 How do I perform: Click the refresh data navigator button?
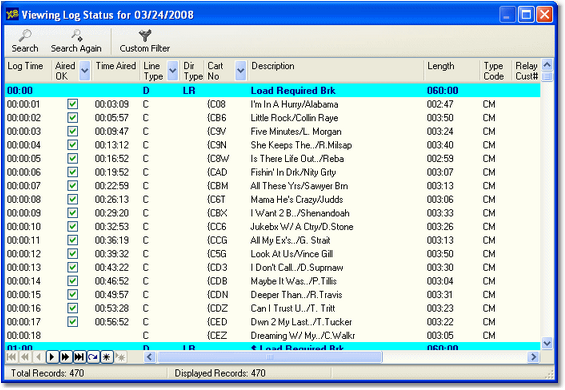pyautogui.click(x=93, y=357)
